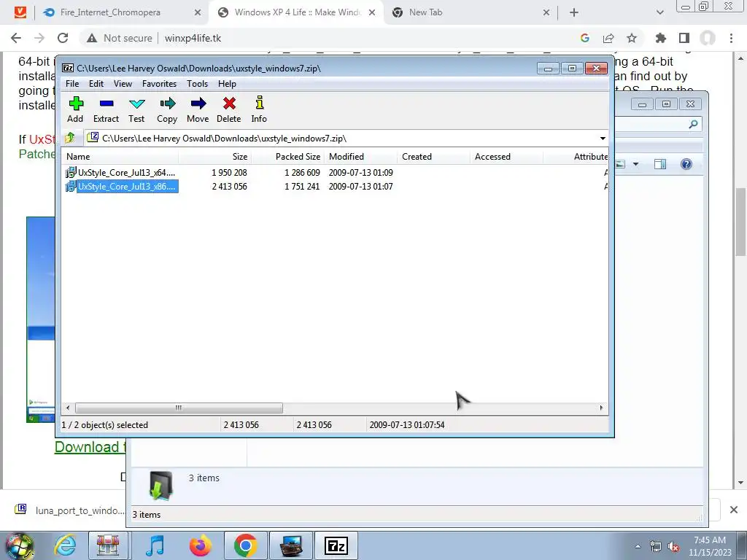747x560 pixels.
Task: Bookmark the page with the star icon
Action: (x=632, y=38)
